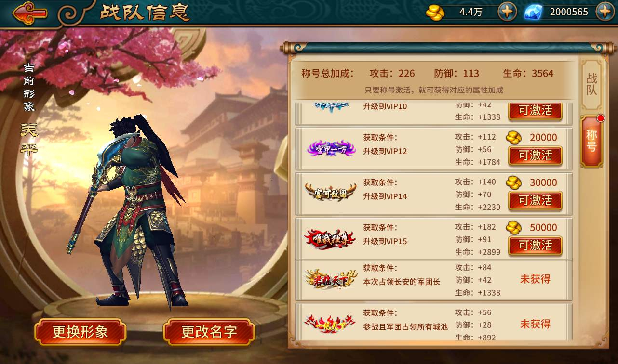
Task: Select the 富甲一方 title badge
Action: click(331, 149)
